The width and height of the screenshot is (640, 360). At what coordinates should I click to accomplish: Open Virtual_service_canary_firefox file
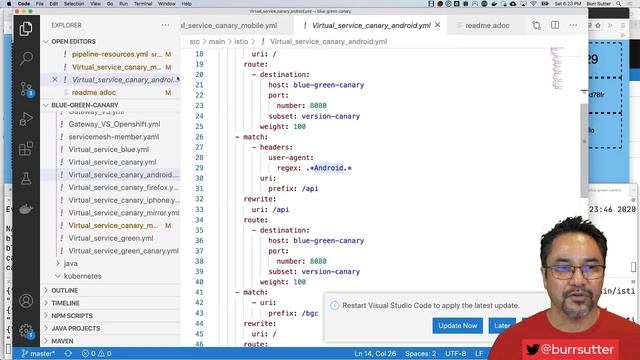123,187
